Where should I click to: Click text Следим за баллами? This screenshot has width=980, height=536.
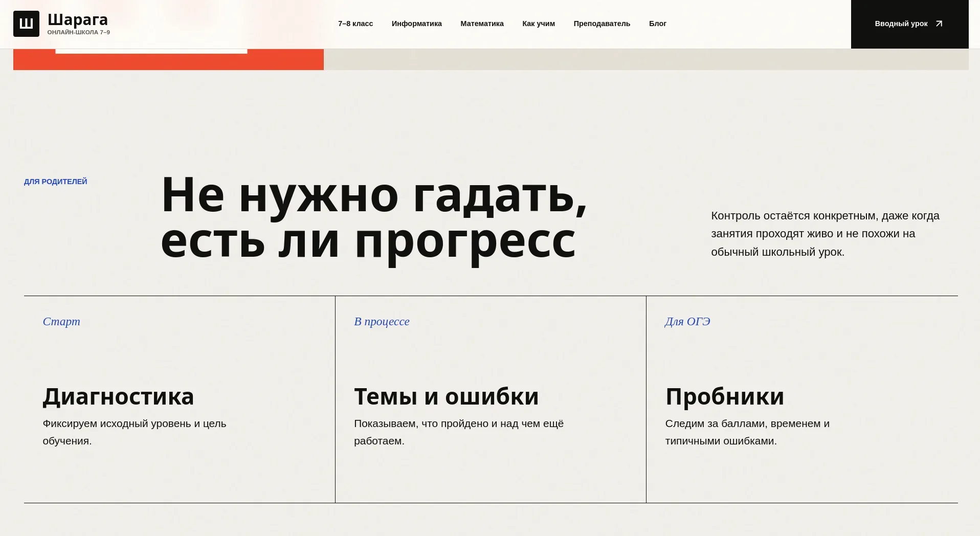click(x=747, y=432)
